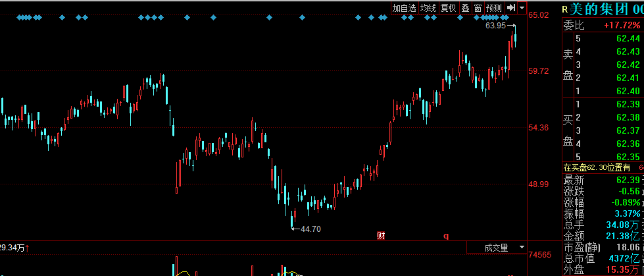Select the buy level 2 price 62.38
Screen dimensions: 644x276
tap(628, 118)
